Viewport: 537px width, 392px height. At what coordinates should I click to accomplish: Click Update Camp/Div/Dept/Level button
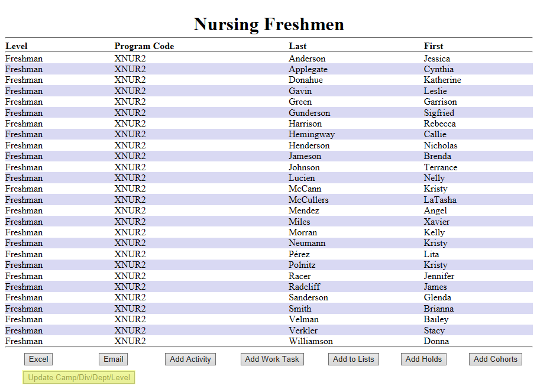click(78, 377)
